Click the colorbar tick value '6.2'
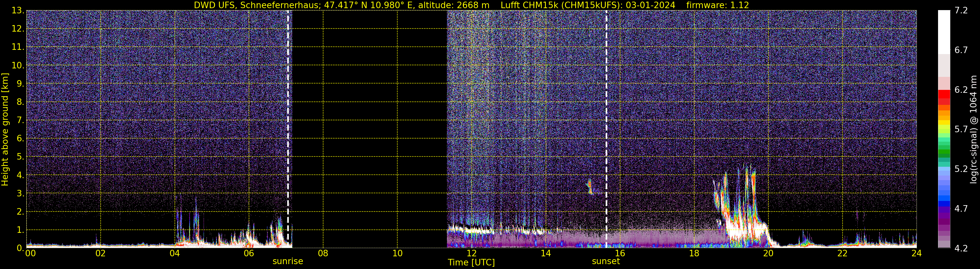980x269 pixels. pyautogui.click(x=961, y=90)
